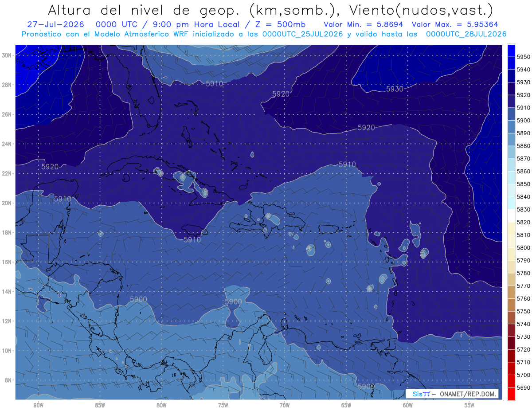Click the 5860 color scale label
Image resolution: width=532 pixels, height=411 pixels.
click(x=523, y=171)
